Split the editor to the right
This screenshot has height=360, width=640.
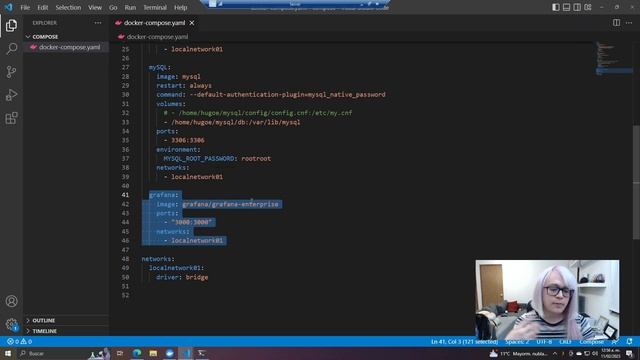tap(616, 23)
